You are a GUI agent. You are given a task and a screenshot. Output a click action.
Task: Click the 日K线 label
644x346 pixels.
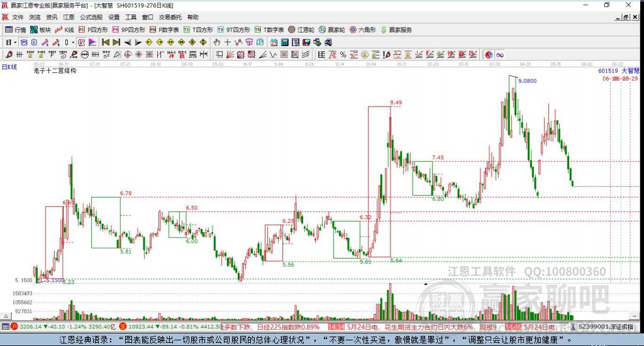coord(9,67)
